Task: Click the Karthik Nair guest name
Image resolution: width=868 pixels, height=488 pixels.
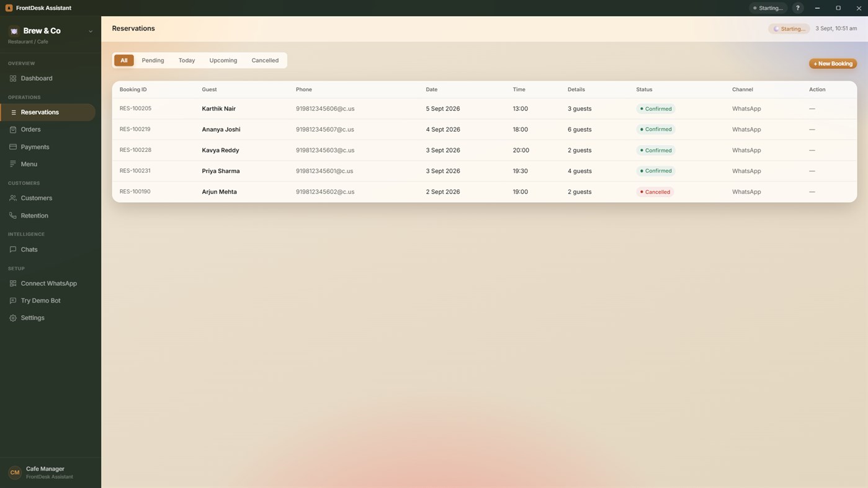Action: 218,109
